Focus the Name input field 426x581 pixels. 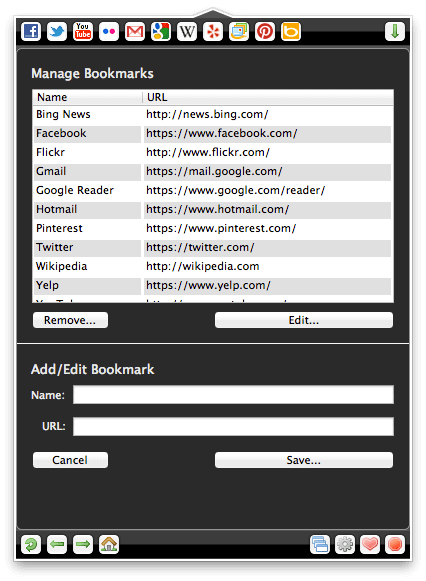tap(233, 395)
